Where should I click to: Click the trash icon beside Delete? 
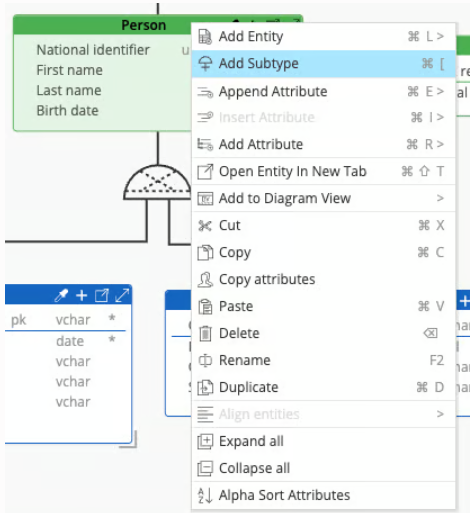point(205,334)
